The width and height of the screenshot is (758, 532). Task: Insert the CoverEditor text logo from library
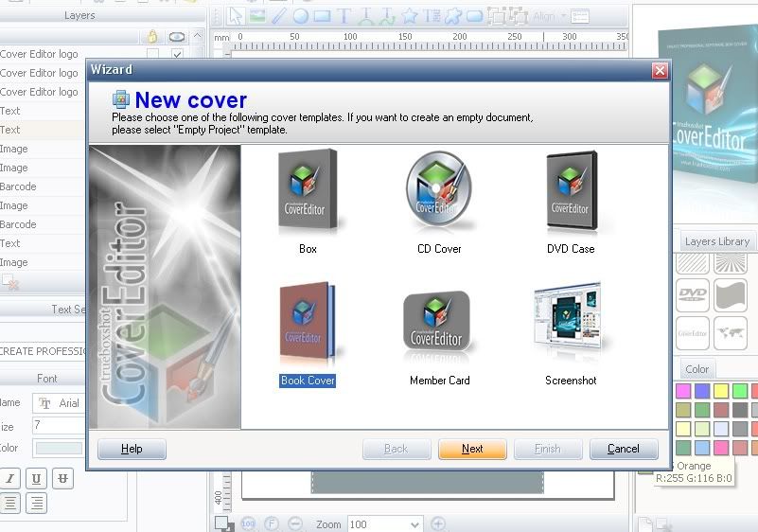693,333
